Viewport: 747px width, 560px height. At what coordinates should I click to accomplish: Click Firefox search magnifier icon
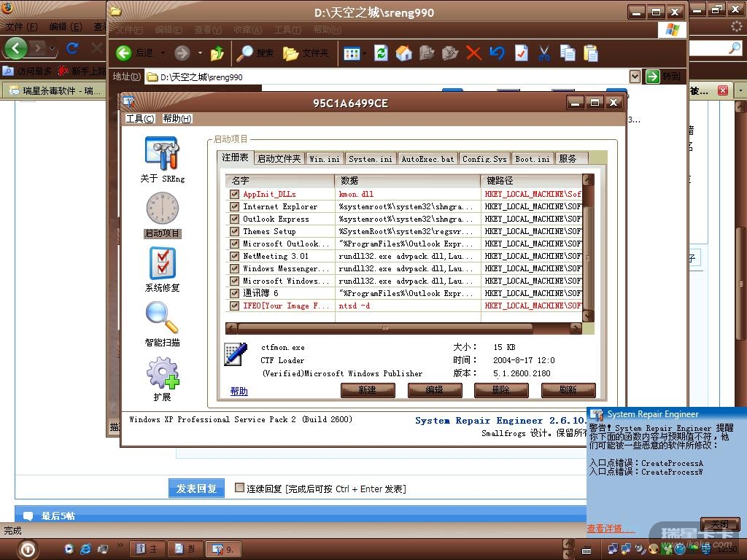tap(735, 47)
